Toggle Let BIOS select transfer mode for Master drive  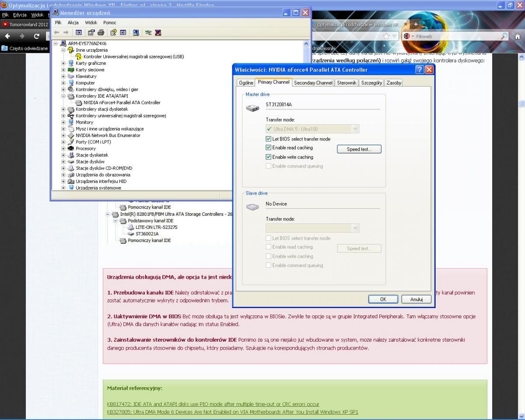[269, 139]
